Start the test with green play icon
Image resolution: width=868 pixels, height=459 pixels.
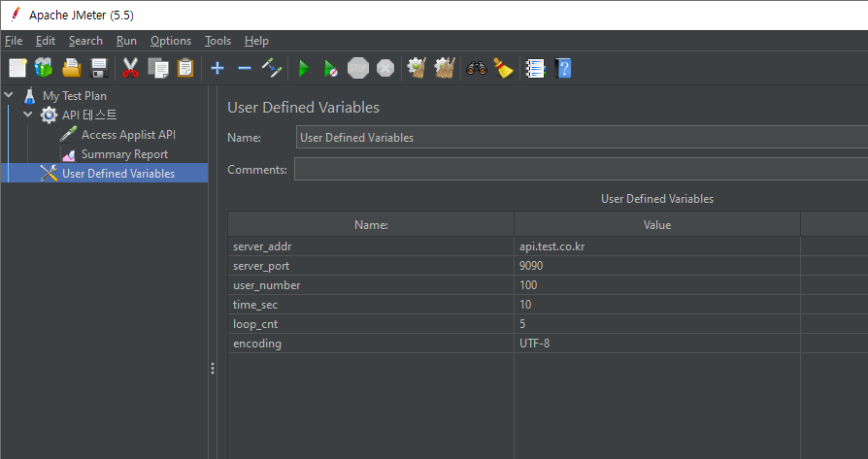pos(304,69)
